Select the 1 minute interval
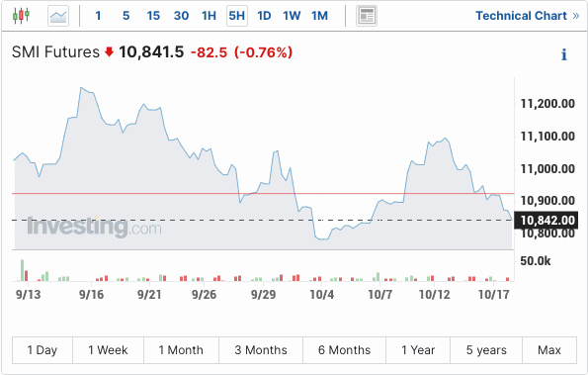The image size is (588, 375). click(98, 16)
